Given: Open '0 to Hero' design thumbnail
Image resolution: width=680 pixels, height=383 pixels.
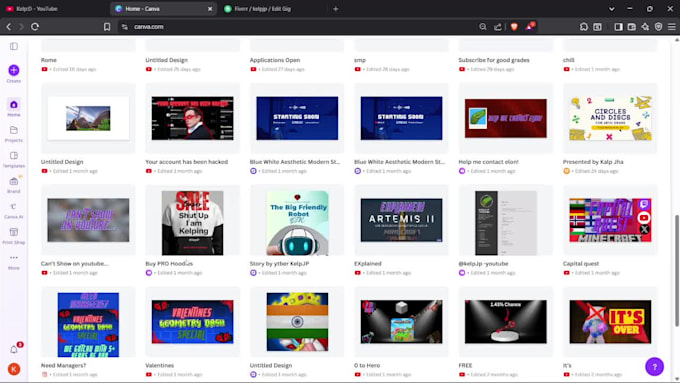Looking at the screenshot, I should (402, 322).
